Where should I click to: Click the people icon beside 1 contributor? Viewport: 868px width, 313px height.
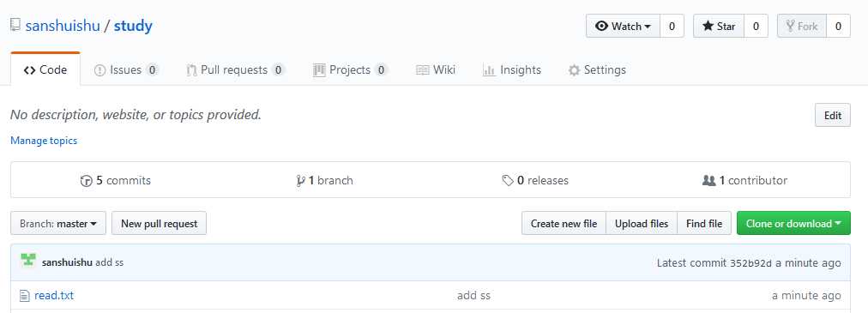[708, 180]
